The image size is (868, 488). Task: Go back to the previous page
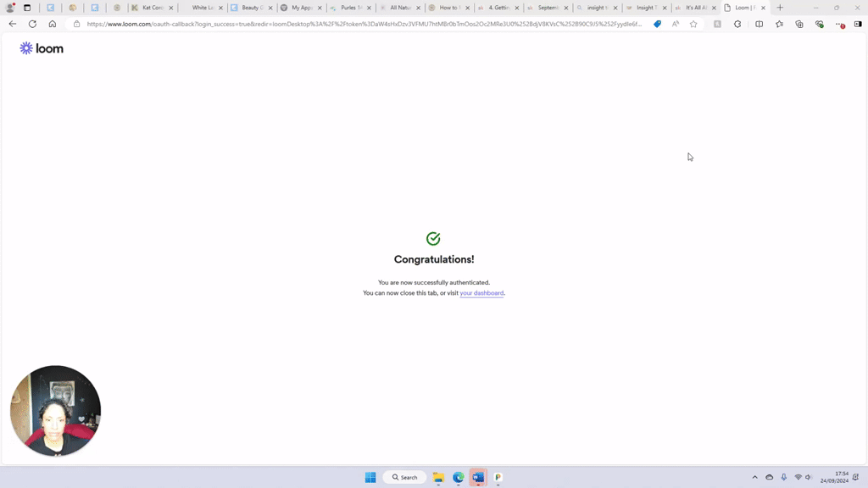[13, 24]
